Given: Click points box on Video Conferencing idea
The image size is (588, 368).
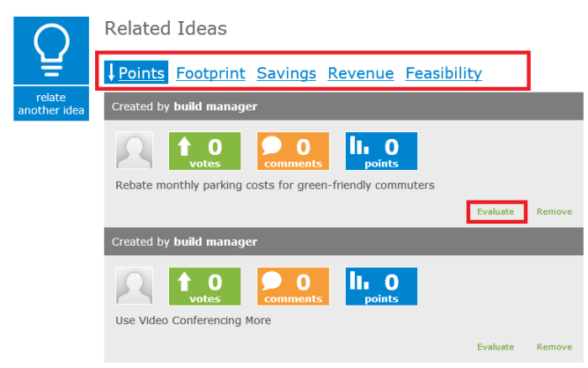Looking at the screenshot, I should [381, 286].
